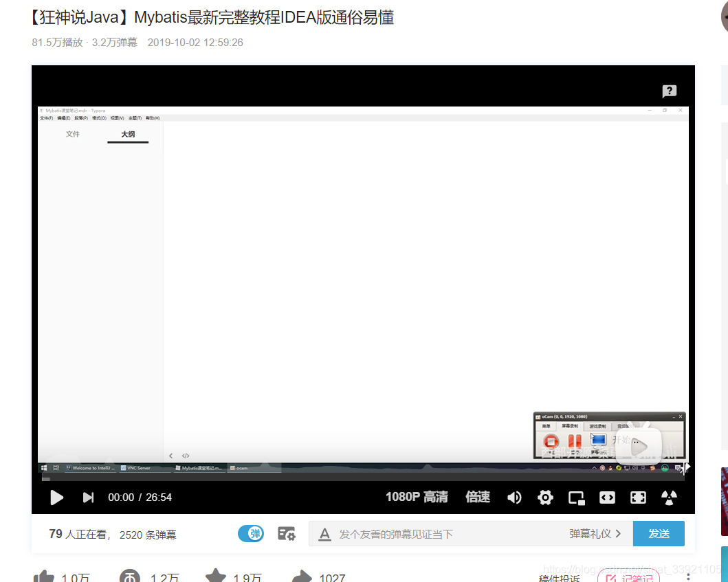Viewport: 728px width, 582px height.
Task: Click the video title 【狂神说Java】Mybatis
Action: coord(212,18)
